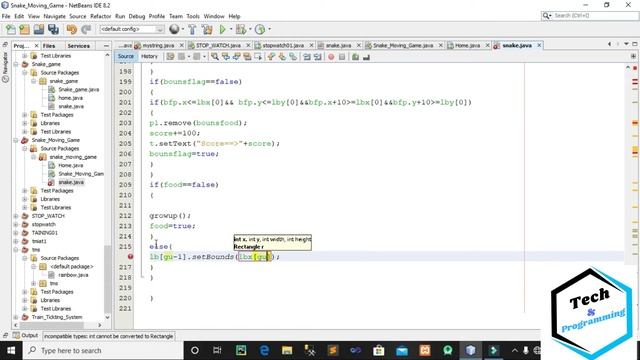Viewport: 640px width, 360px height.
Task: Open the editor tabs list dropdown arrow
Action: click(x=626, y=44)
